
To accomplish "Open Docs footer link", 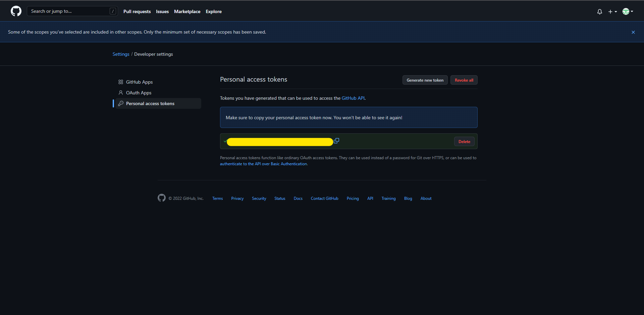I will [x=298, y=198].
